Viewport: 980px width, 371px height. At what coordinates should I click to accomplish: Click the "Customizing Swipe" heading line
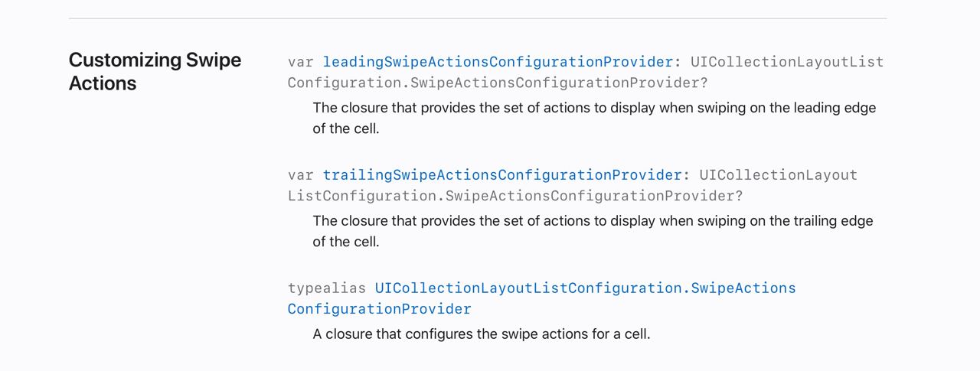[x=155, y=60]
